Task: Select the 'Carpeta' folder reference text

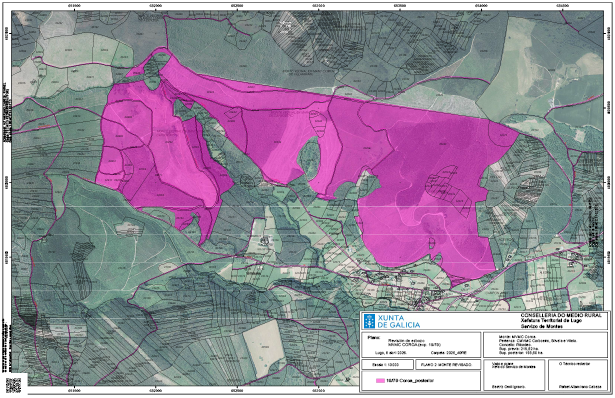Action: [x=448, y=353]
